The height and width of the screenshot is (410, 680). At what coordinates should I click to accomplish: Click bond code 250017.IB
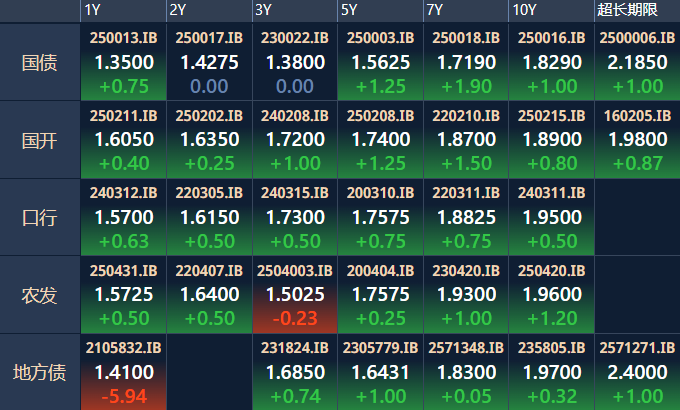[209, 38]
